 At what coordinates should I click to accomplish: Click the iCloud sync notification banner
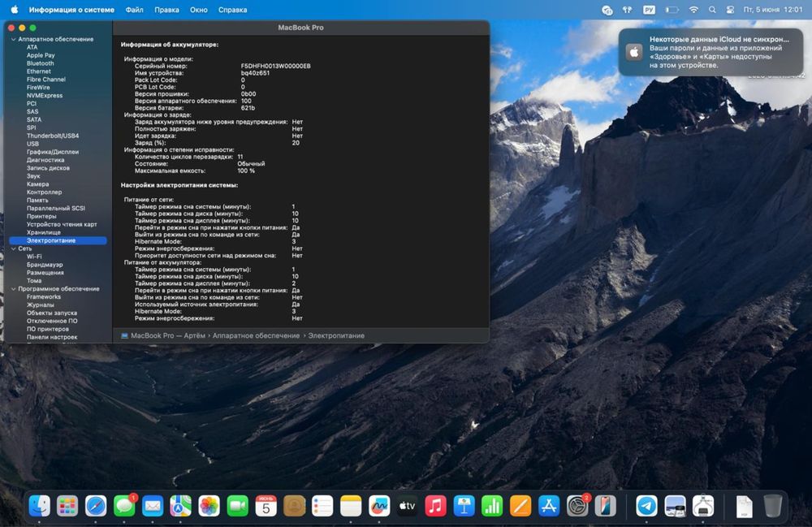point(712,52)
